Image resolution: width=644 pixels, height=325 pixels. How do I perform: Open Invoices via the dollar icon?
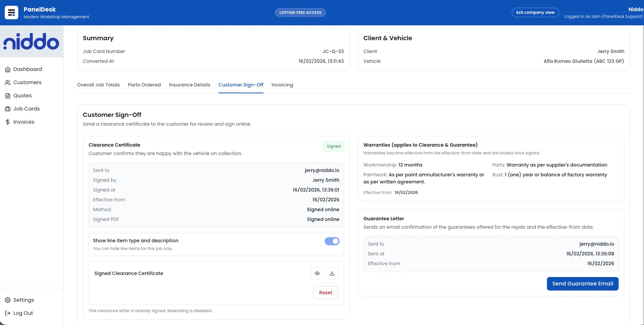click(x=8, y=122)
